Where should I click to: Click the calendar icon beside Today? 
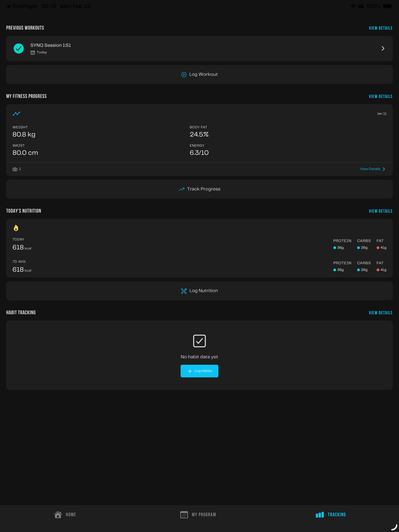33,52
